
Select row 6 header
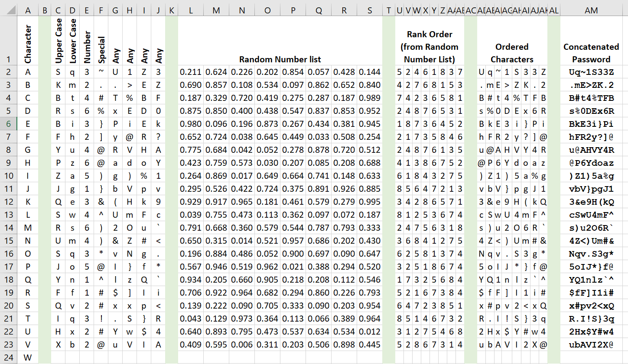[9, 124]
